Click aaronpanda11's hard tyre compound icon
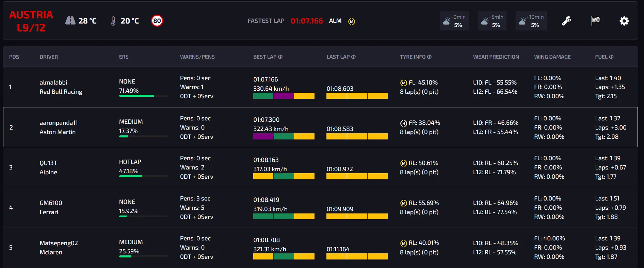The height and width of the screenshot is (268, 644). click(x=403, y=123)
